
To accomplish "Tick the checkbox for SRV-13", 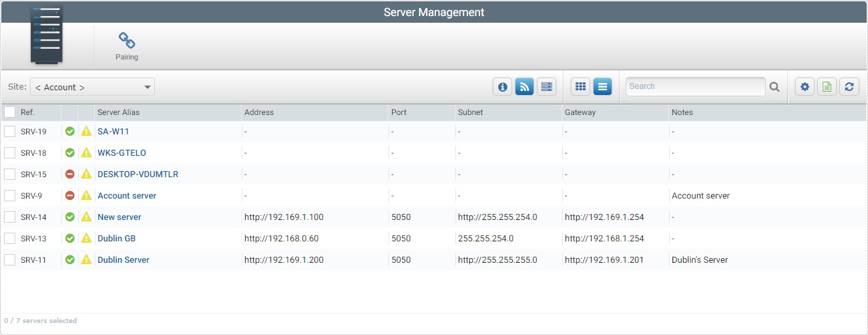I will 9,238.
